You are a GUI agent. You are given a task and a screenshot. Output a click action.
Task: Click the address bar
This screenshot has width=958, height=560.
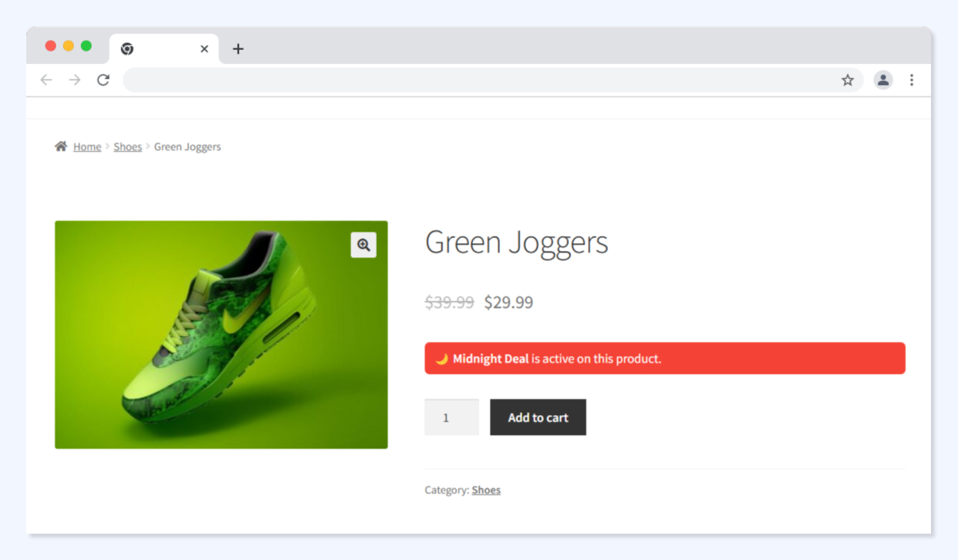(x=477, y=80)
